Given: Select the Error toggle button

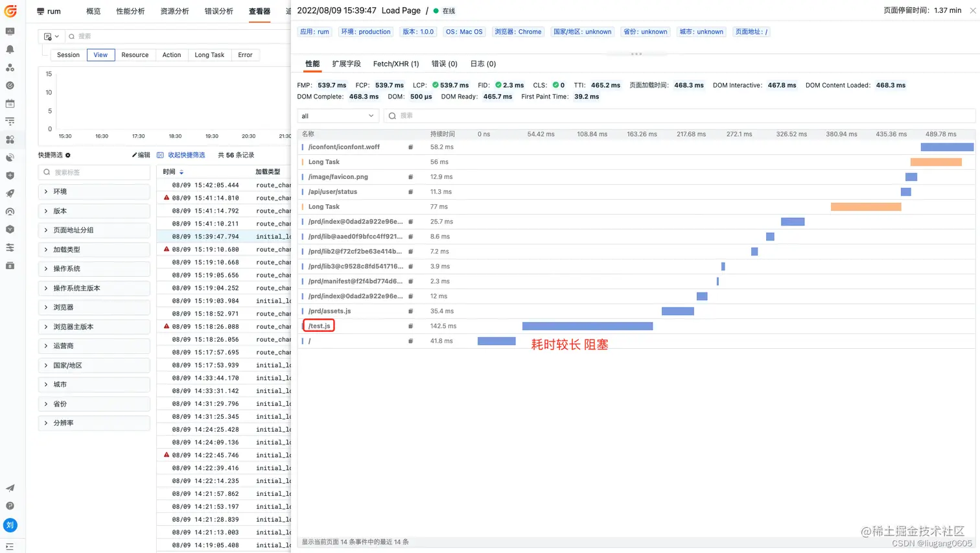Looking at the screenshot, I should [x=245, y=55].
